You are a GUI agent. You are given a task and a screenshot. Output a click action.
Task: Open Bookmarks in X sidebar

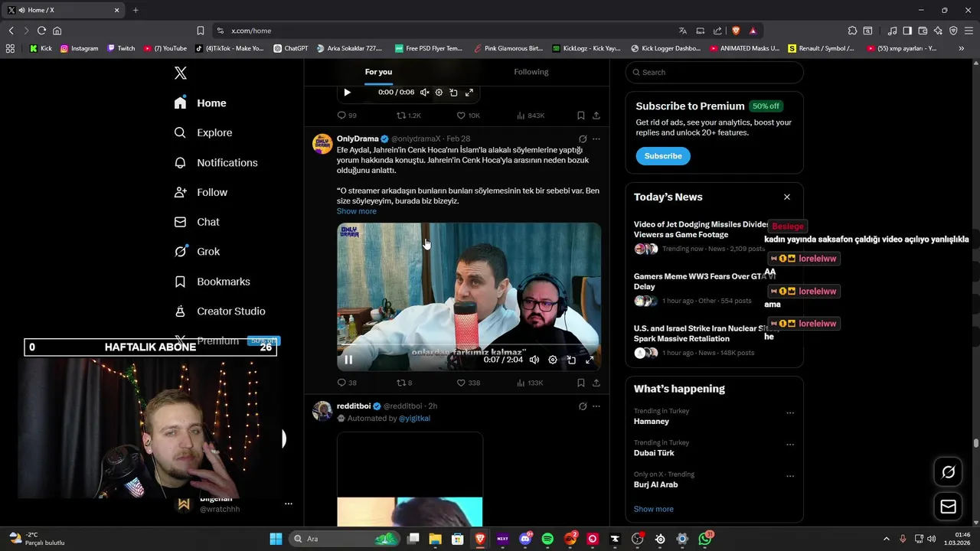coord(212,282)
